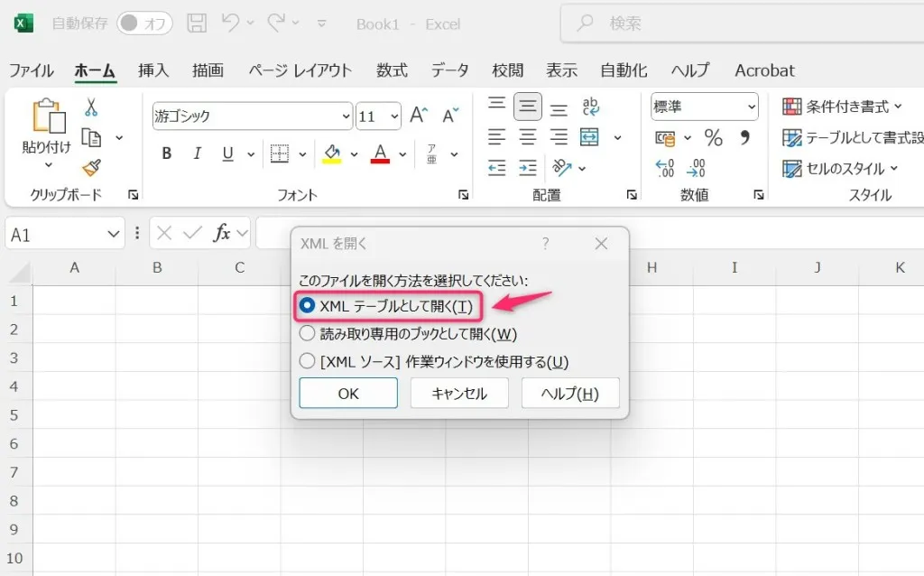This screenshot has height=576, width=924.
Task: Select '読み取り専用のブックとして開く' radio option
Action: (x=307, y=333)
